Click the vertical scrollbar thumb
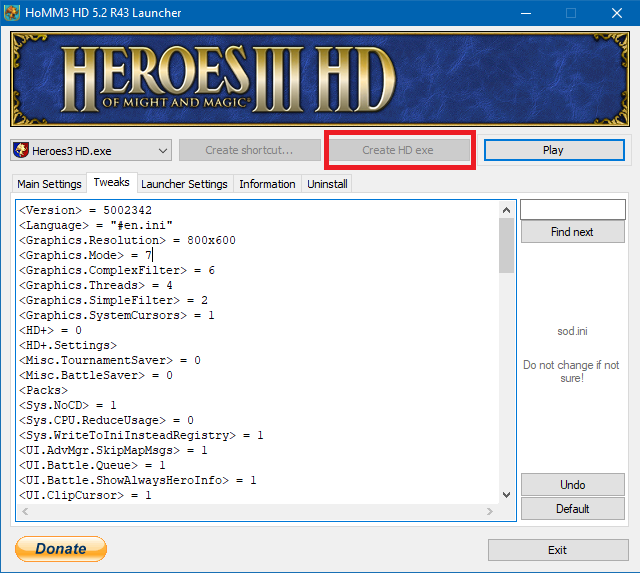The image size is (640, 573). 507,245
